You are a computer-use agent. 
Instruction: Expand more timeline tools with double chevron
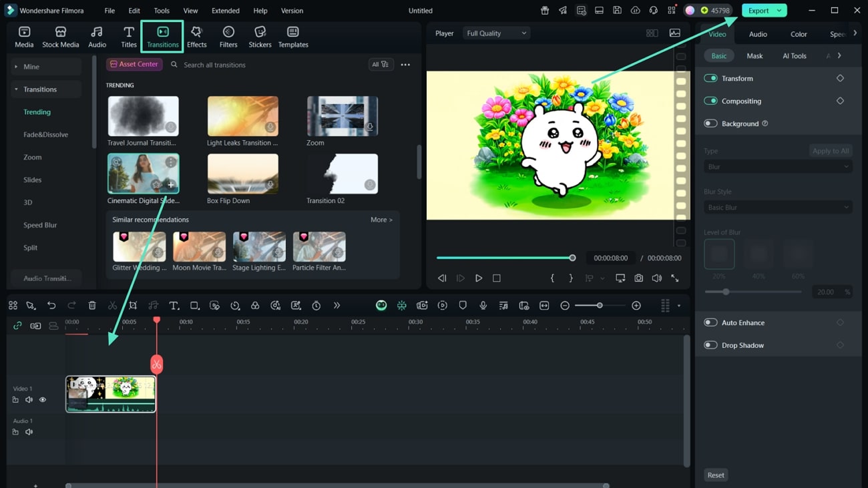(337, 305)
